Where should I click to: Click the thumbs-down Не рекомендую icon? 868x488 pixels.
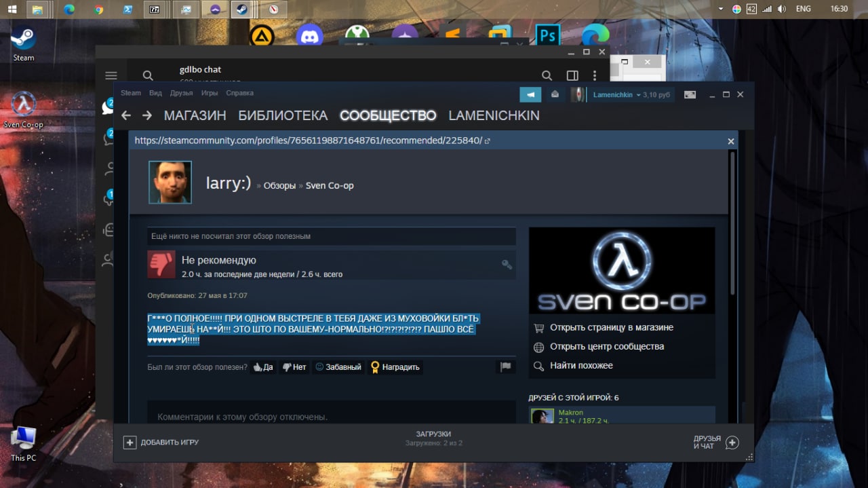(x=161, y=265)
